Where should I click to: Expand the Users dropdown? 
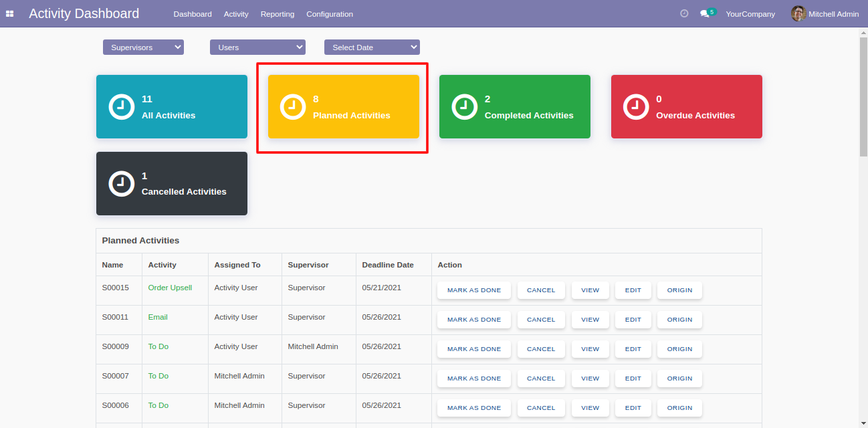[x=257, y=47]
